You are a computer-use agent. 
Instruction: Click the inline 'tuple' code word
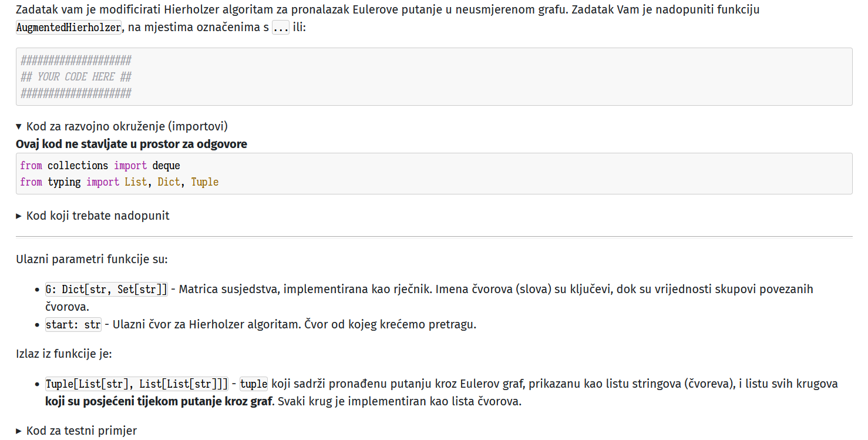(x=254, y=384)
